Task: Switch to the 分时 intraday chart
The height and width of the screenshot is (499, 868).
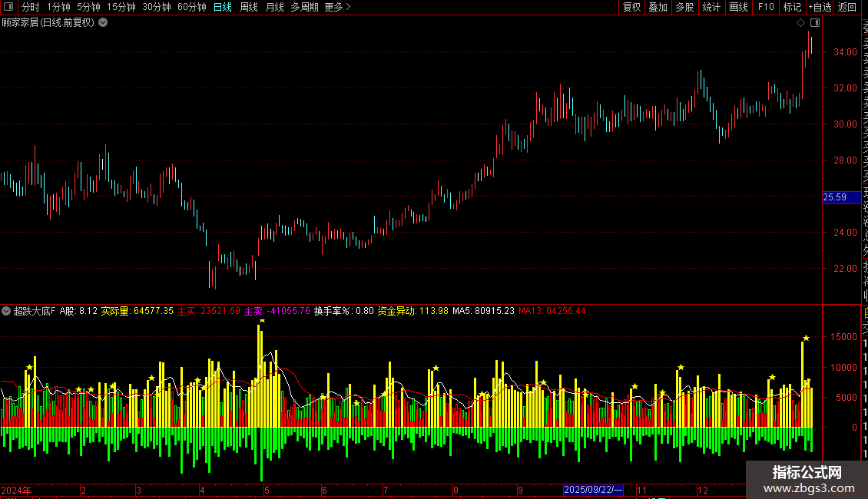Action: tap(31, 7)
